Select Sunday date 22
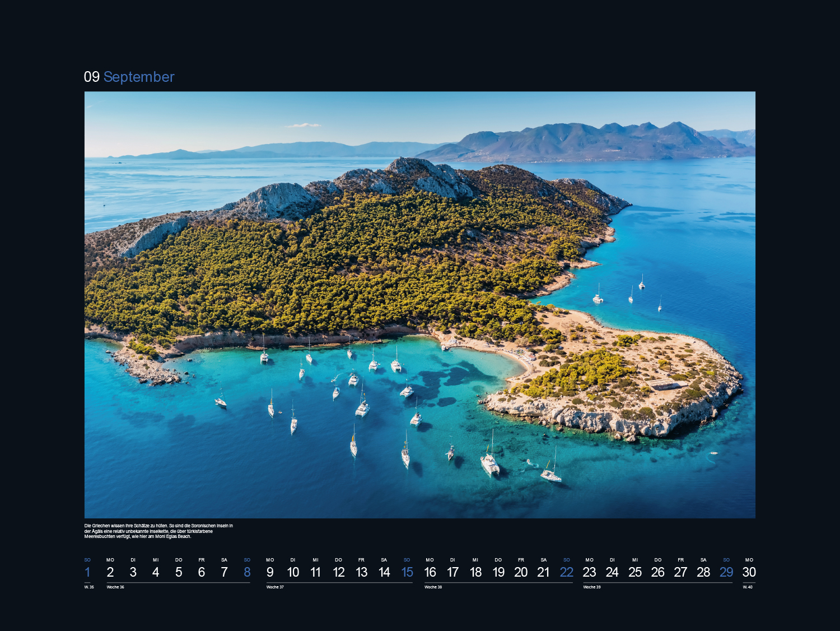Viewport: 840px width, 631px height. click(566, 572)
